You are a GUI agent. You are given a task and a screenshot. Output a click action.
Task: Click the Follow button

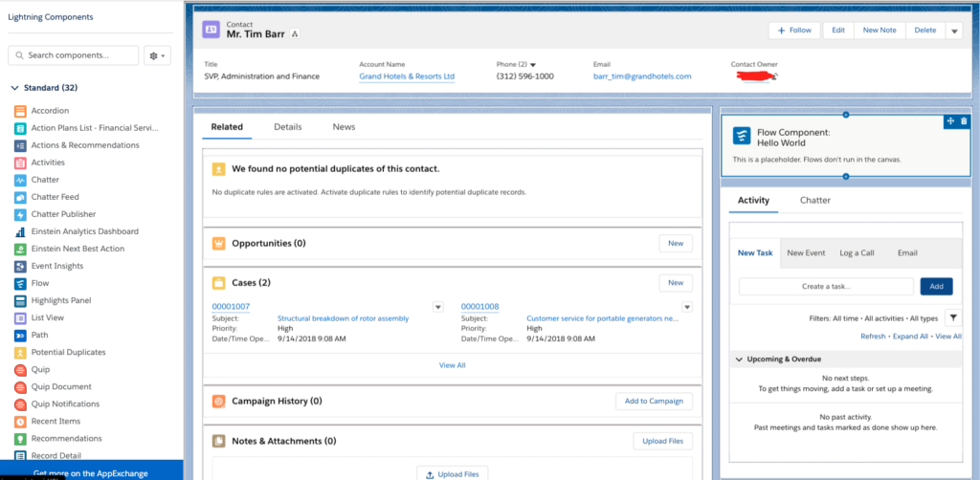pos(794,30)
